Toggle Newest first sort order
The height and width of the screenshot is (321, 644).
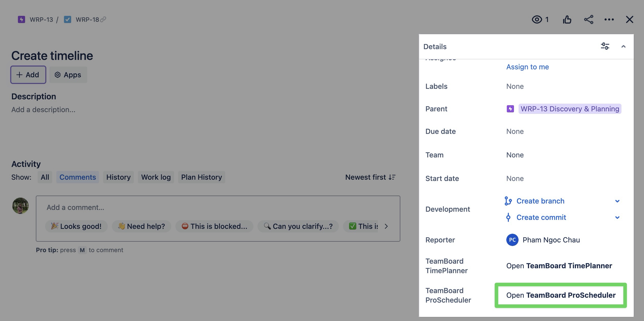[x=370, y=177]
